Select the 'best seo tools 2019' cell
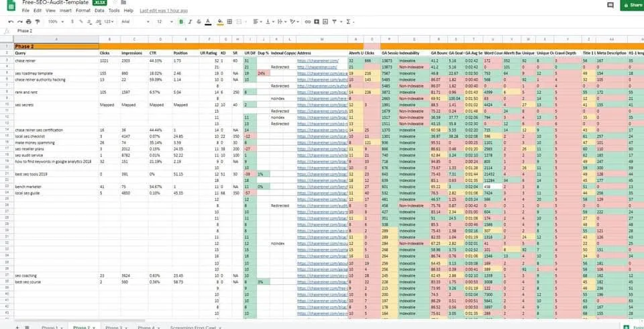 (56, 174)
